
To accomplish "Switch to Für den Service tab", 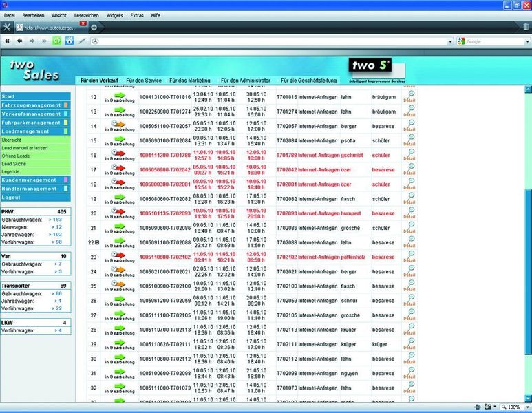I will 144,81.
